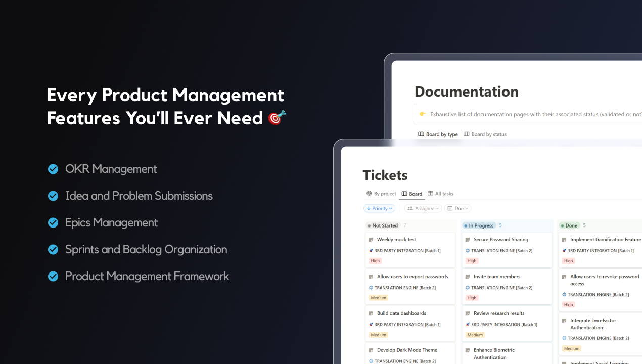Click checkmark next to Idea and Problem Submissions
This screenshot has width=642, height=364.
53,196
